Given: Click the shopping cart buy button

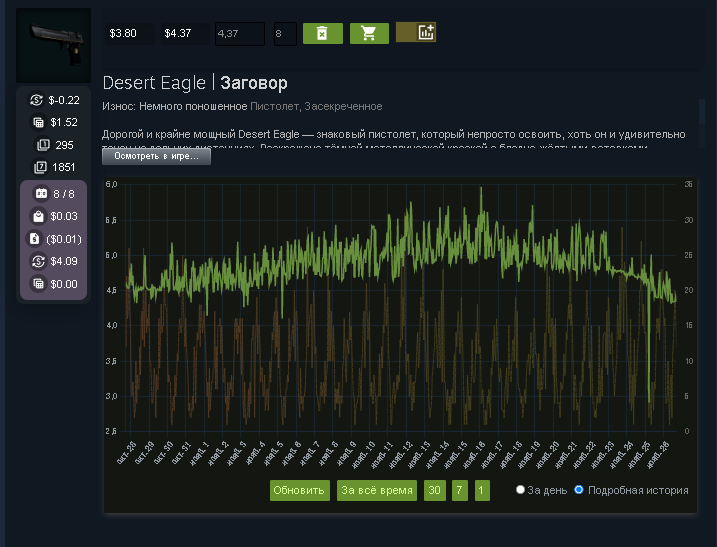Looking at the screenshot, I should [369, 33].
